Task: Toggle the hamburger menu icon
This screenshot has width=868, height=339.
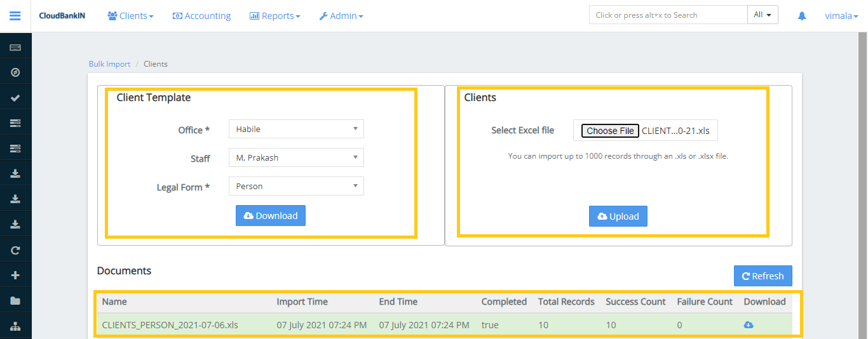Action: pos(15,16)
